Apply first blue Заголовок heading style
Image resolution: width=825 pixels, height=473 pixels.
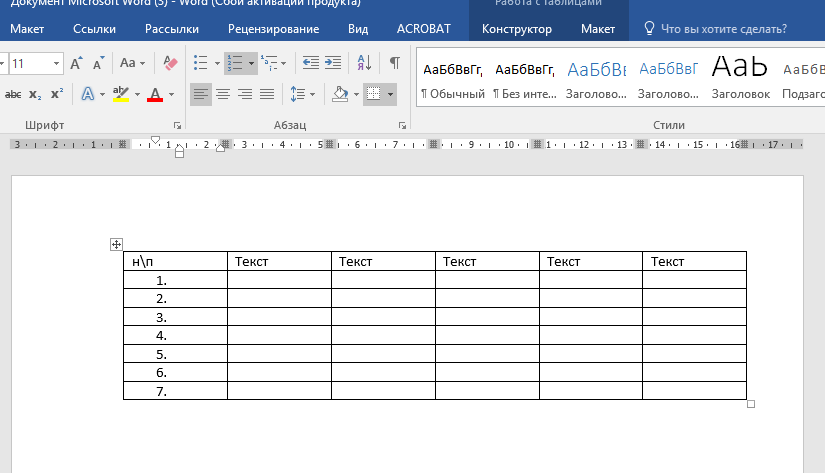[x=597, y=78]
